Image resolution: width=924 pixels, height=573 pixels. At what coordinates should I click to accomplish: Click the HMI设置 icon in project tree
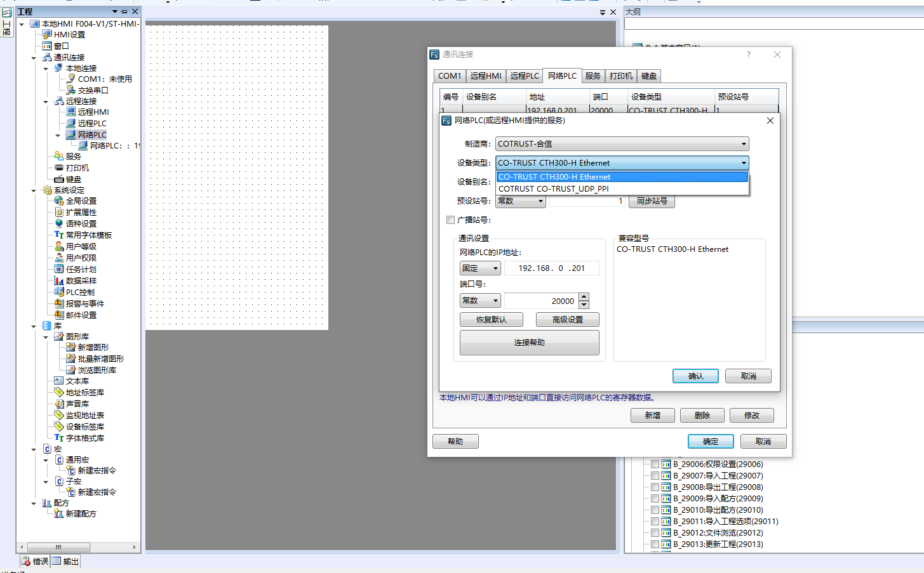pos(47,34)
